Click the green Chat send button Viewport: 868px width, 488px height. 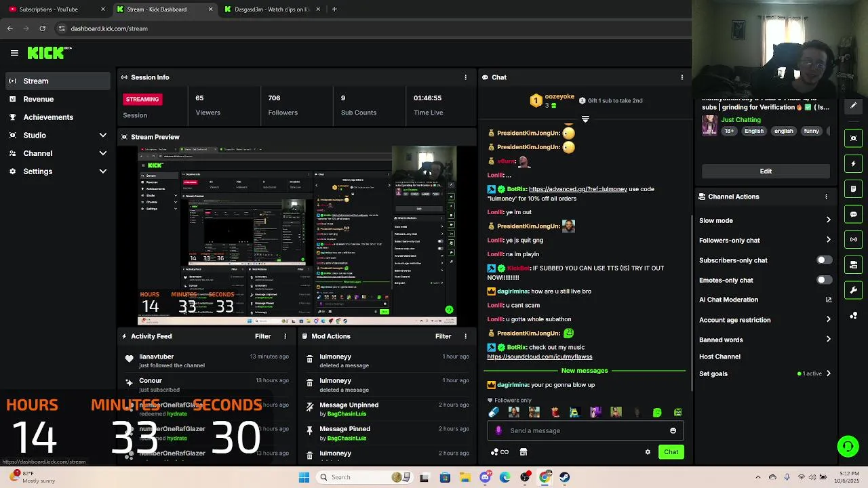pos(671,452)
